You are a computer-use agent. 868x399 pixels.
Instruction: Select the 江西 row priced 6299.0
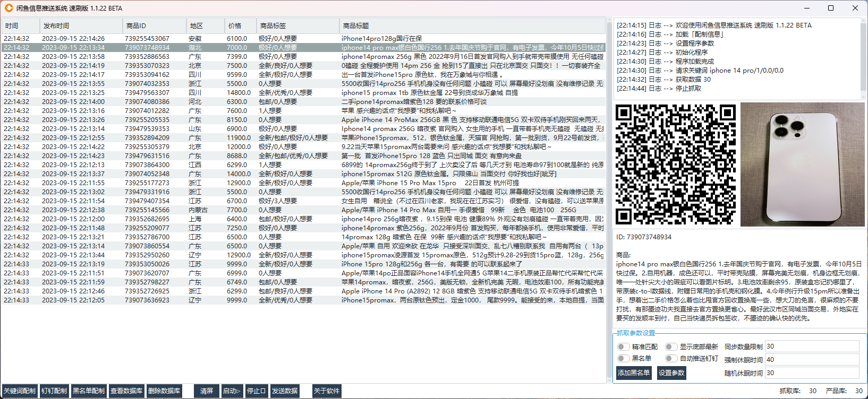coord(303,165)
